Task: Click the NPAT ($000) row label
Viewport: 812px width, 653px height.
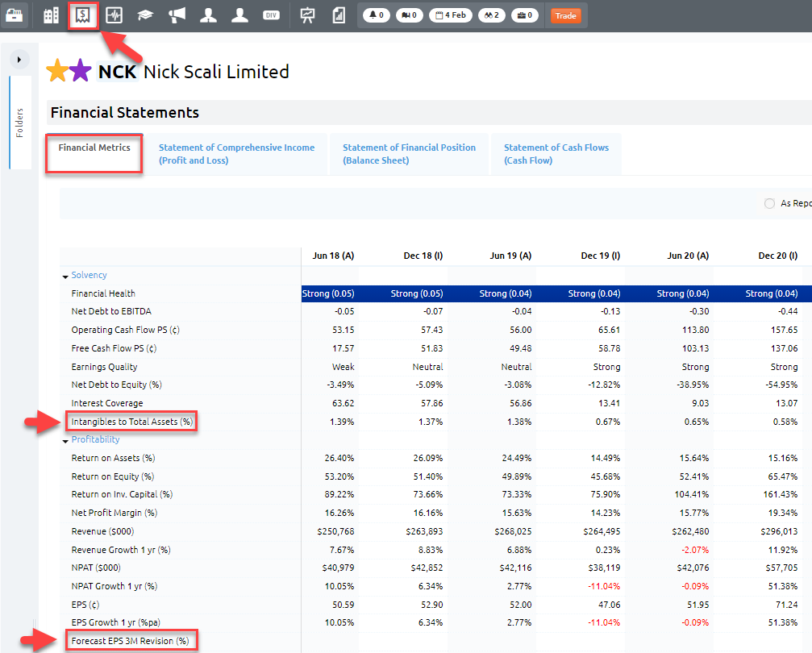Action: pos(96,568)
